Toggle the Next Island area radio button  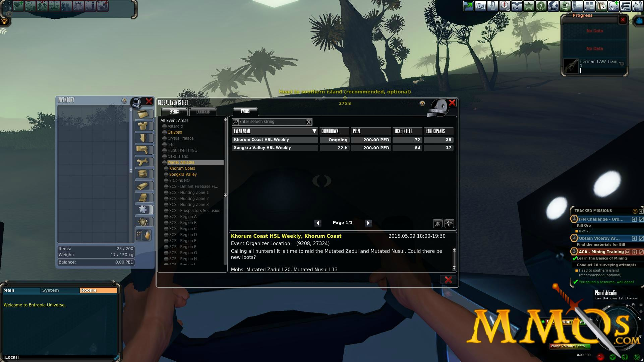(165, 156)
